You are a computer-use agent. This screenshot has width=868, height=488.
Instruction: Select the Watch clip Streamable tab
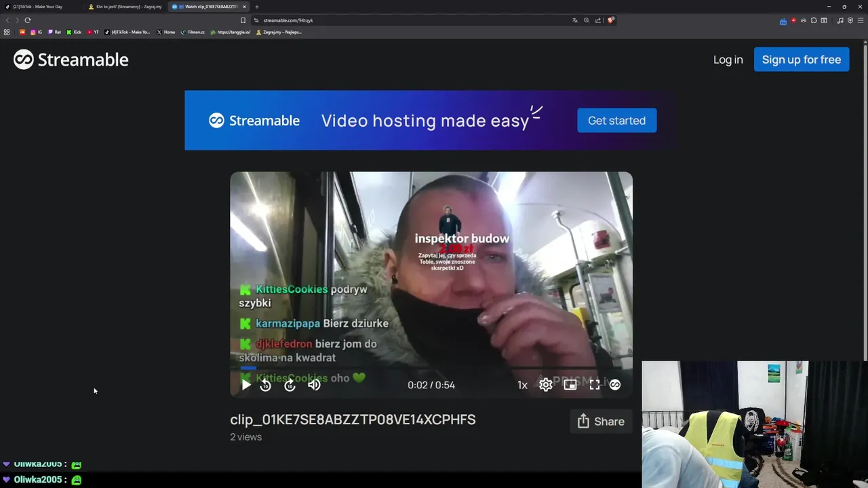[209, 7]
